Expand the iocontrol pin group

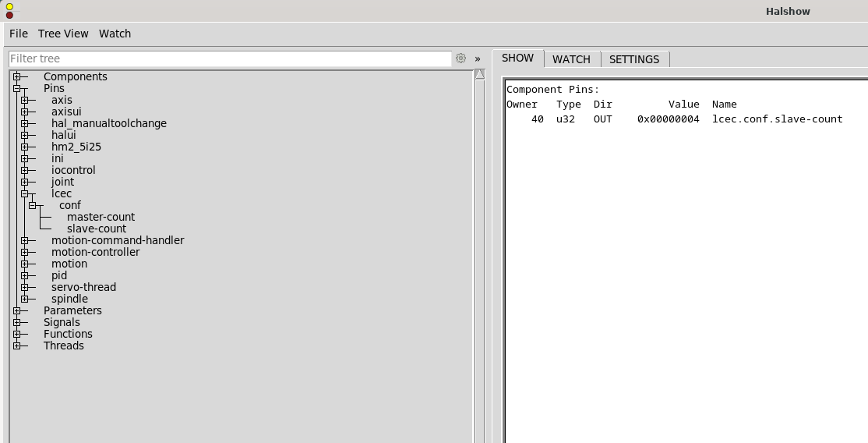click(24, 170)
